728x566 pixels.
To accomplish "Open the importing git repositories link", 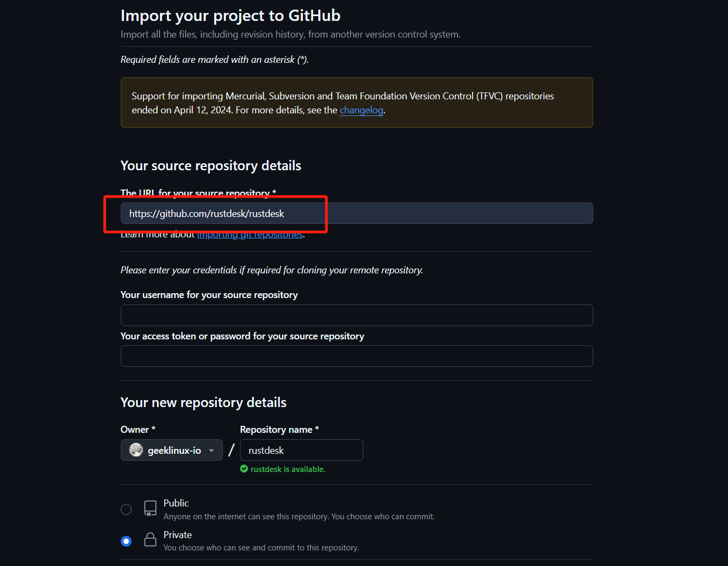I will point(250,235).
